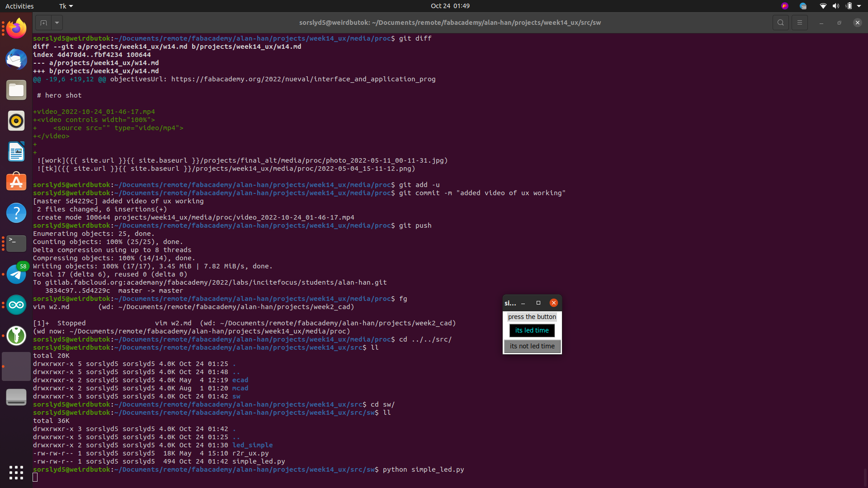
Task: Open Firefox from the dock
Action: point(16,28)
